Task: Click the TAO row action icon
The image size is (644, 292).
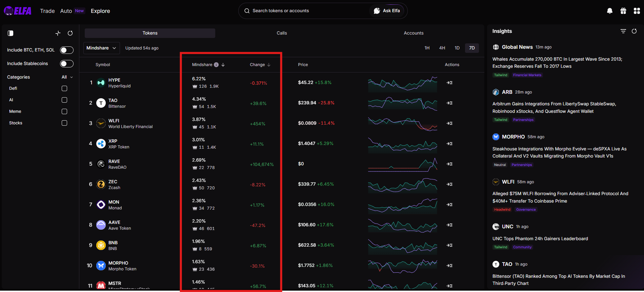Action: pyautogui.click(x=449, y=103)
